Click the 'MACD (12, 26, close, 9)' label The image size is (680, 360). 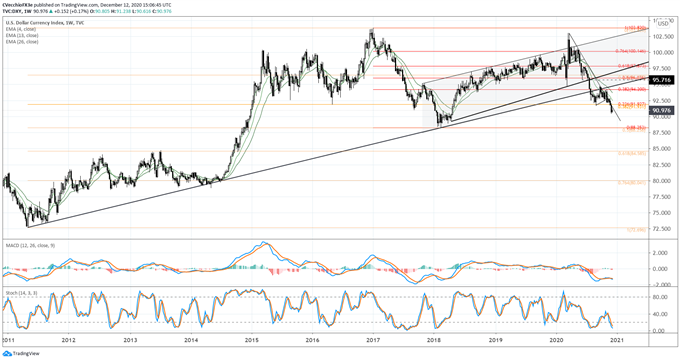coord(30,245)
